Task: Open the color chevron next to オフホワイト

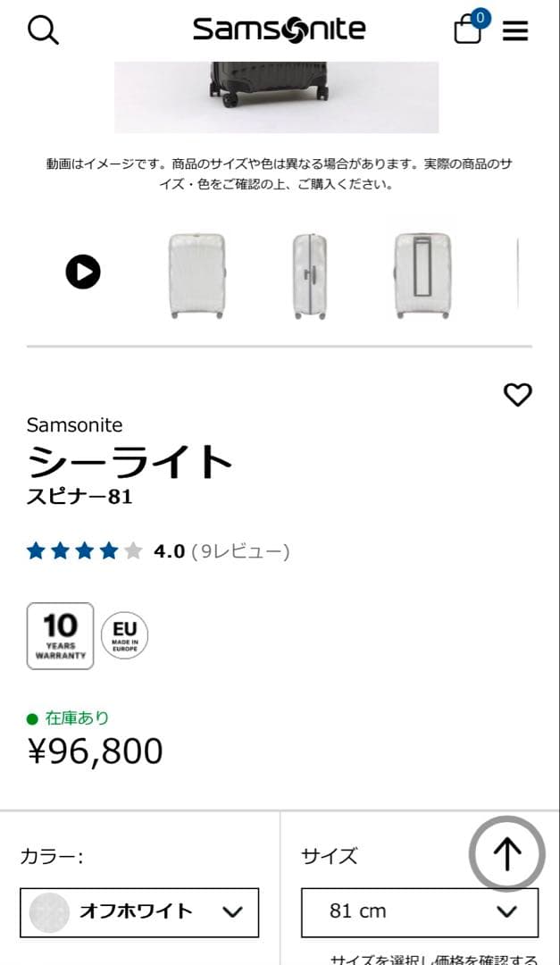Action: click(231, 912)
